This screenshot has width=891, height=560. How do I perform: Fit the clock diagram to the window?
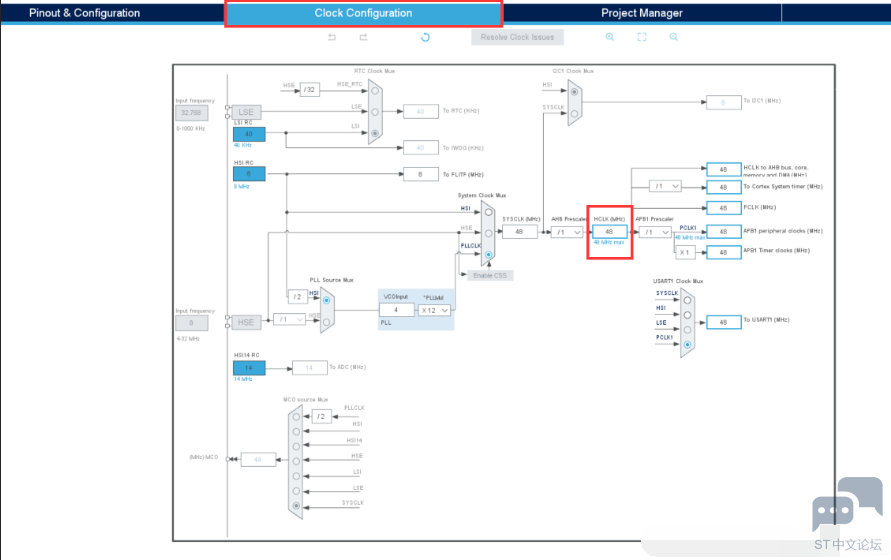642,37
